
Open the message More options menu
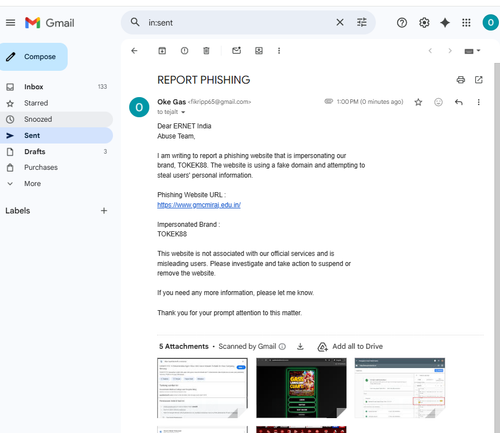point(478,102)
